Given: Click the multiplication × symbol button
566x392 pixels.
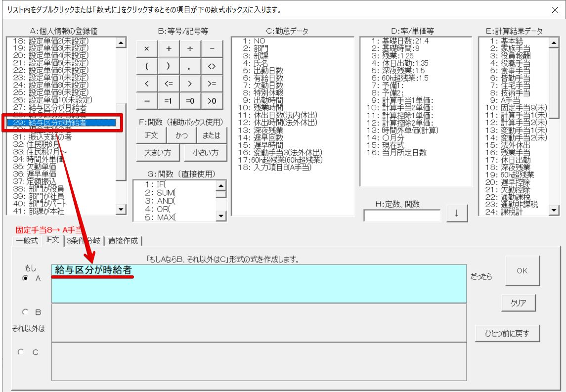Looking at the screenshot, I should 147,48.
